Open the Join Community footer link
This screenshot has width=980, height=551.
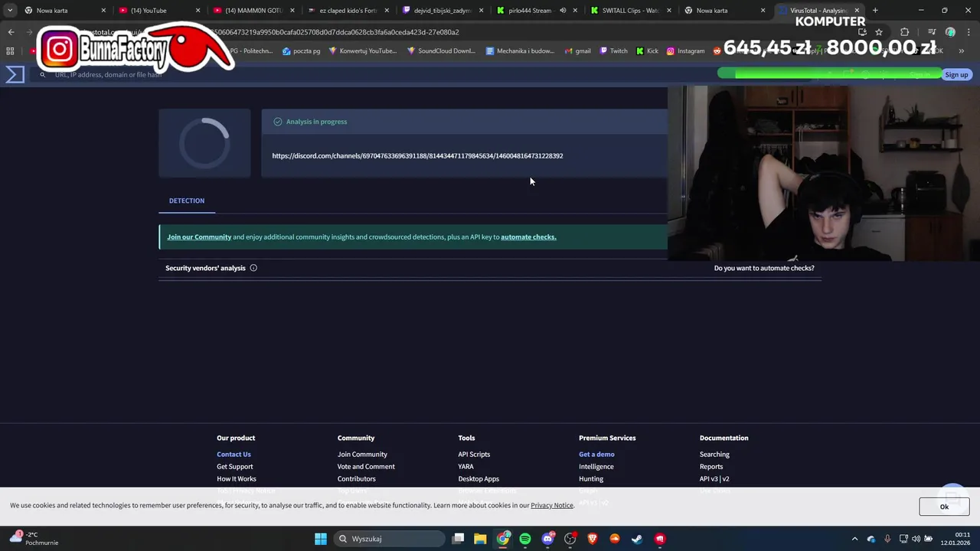coord(362,455)
